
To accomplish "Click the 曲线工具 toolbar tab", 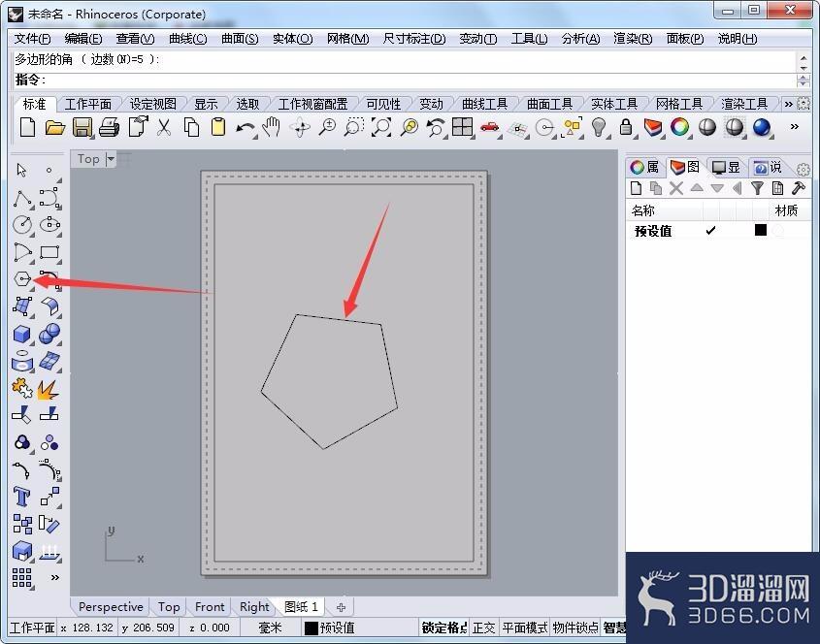I will point(485,104).
